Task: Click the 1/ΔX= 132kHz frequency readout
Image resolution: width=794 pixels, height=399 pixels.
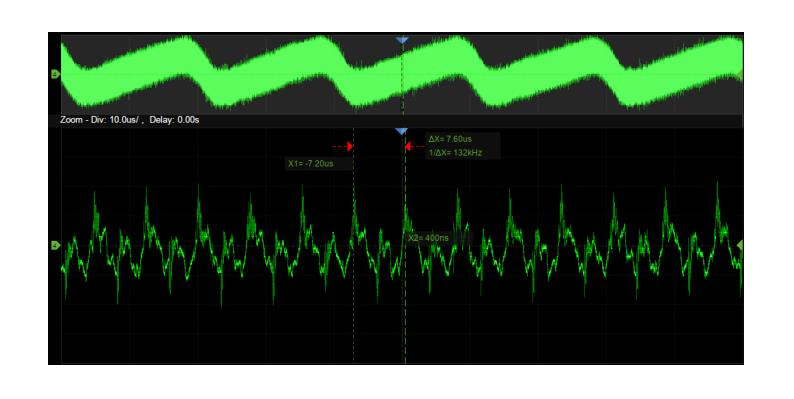Action: tap(455, 152)
